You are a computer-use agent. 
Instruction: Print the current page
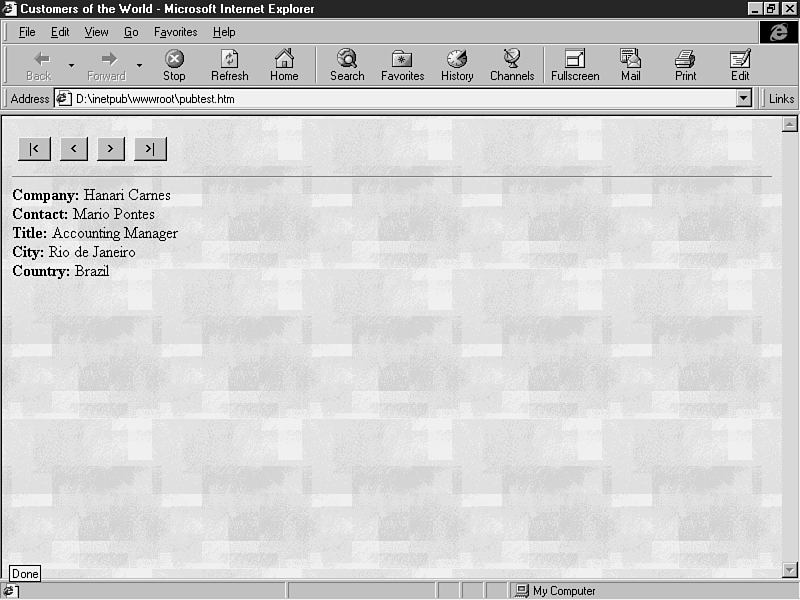[685, 65]
